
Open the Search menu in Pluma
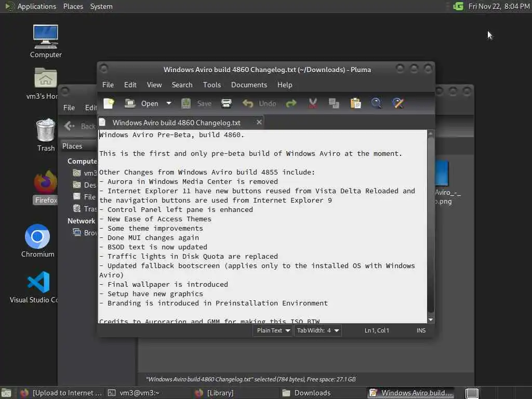point(182,85)
